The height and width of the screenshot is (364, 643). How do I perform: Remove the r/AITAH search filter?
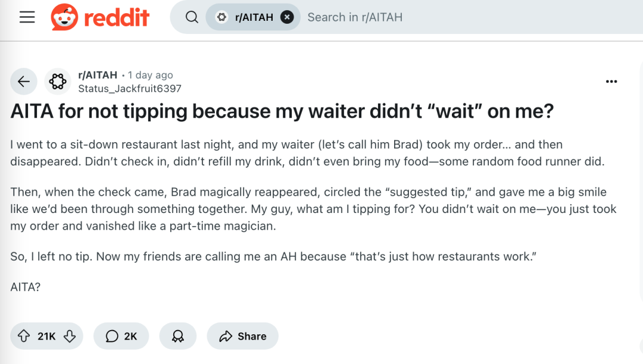point(287,17)
